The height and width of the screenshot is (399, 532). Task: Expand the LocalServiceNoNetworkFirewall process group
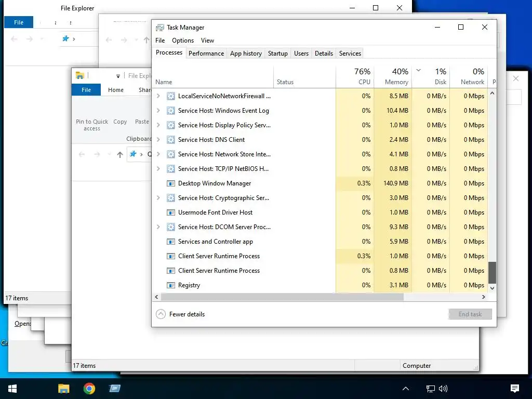point(158,96)
